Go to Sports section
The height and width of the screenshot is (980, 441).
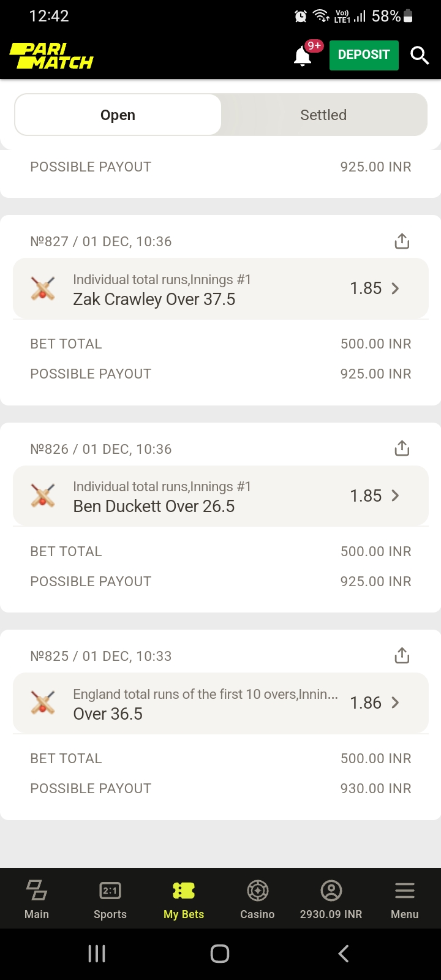click(110, 899)
